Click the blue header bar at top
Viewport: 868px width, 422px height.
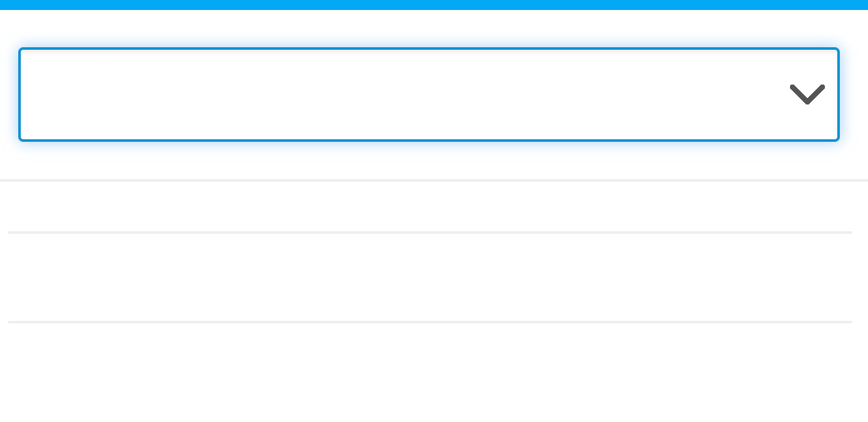point(434,4)
